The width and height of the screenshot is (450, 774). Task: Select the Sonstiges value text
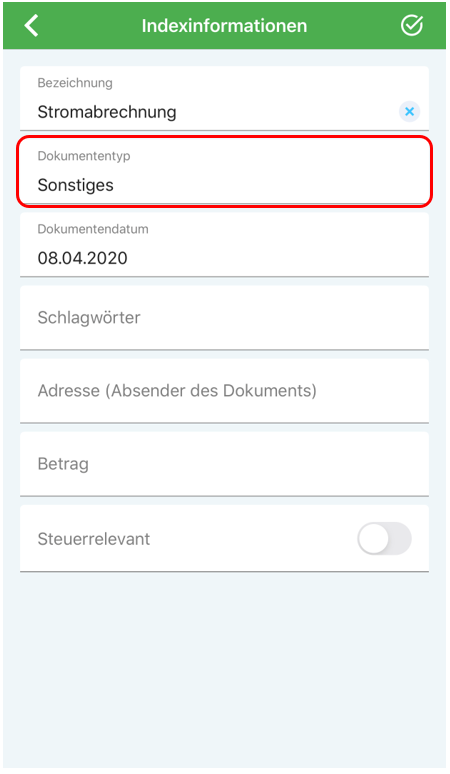[75, 185]
